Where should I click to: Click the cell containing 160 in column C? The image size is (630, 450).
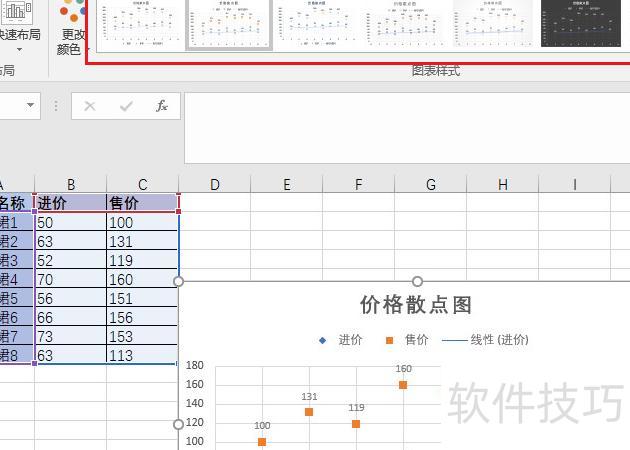pyautogui.click(x=143, y=279)
